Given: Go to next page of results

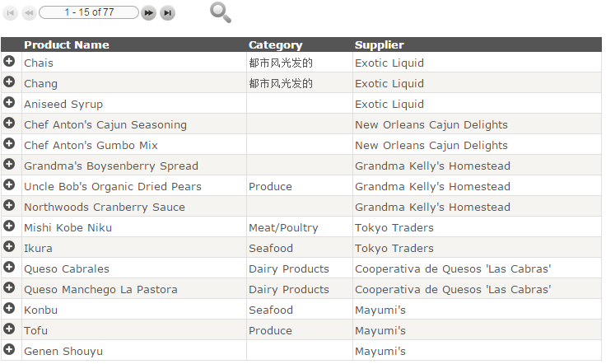Looking at the screenshot, I should (148, 13).
